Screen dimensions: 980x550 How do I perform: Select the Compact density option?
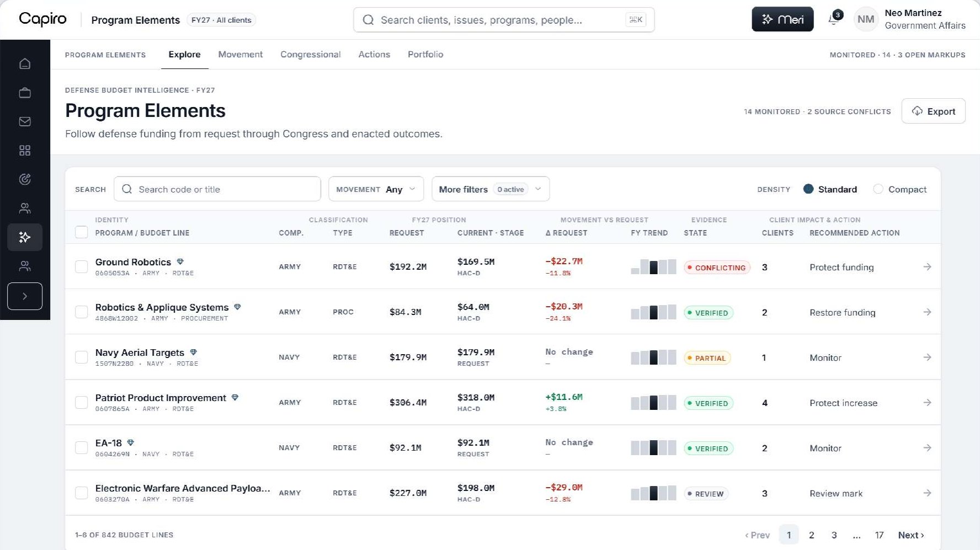(x=900, y=189)
